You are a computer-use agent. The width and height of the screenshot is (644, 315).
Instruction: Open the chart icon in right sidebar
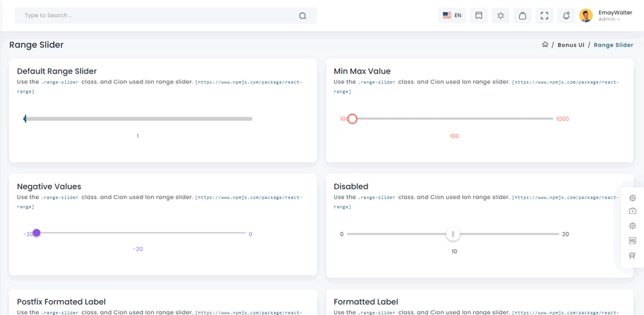[632, 241]
